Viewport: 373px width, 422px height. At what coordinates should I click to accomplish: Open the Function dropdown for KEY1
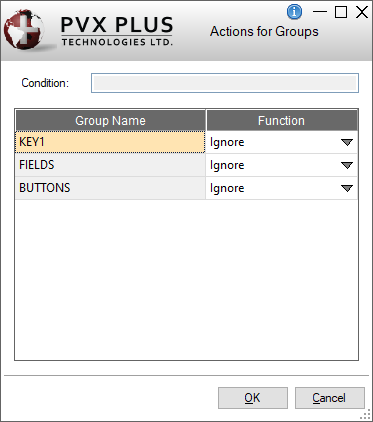(x=347, y=142)
